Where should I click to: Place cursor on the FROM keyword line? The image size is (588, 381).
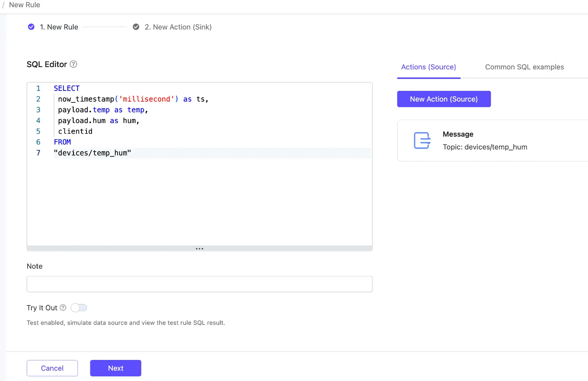pyautogui.click(x=62, y=142)
